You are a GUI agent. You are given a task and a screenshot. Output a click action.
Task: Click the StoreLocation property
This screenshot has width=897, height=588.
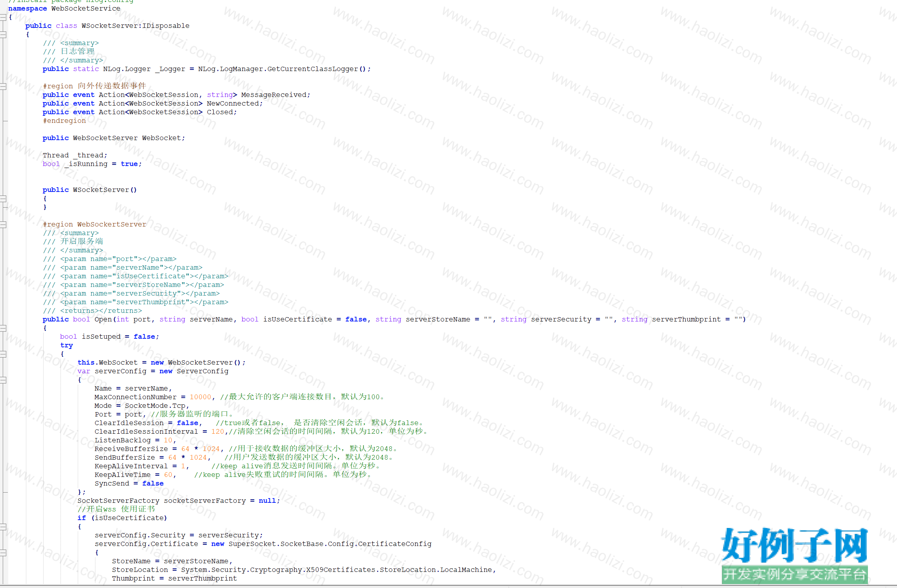[140, 570]
